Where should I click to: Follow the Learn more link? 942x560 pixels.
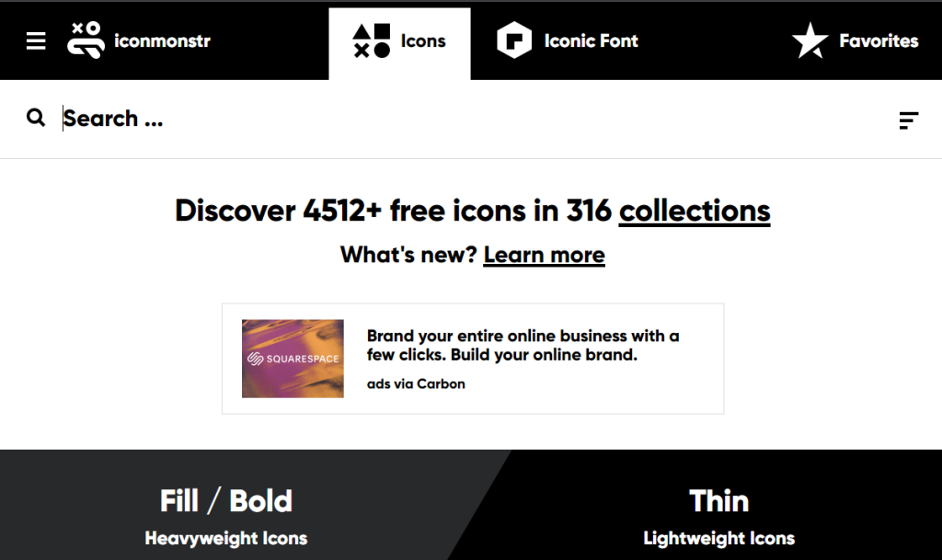(544, 255)
